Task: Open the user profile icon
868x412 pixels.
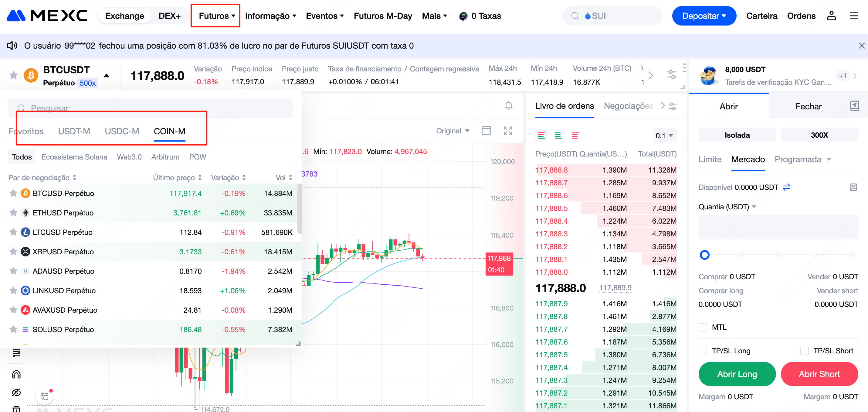Action: (x=831, y=16)
